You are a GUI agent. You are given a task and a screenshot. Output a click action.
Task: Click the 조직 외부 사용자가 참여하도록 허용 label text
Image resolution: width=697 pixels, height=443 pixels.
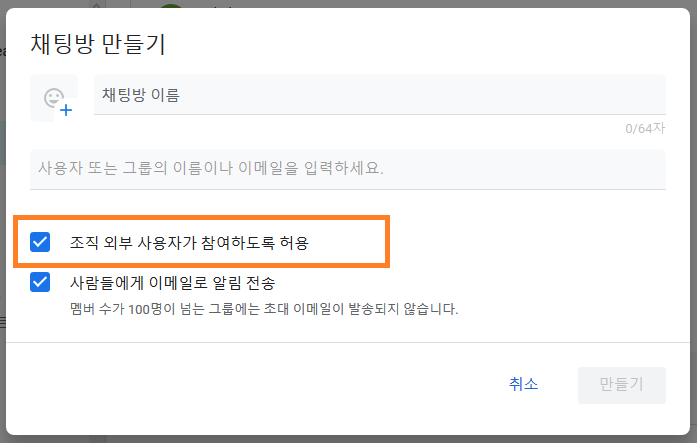click(189, 243)
